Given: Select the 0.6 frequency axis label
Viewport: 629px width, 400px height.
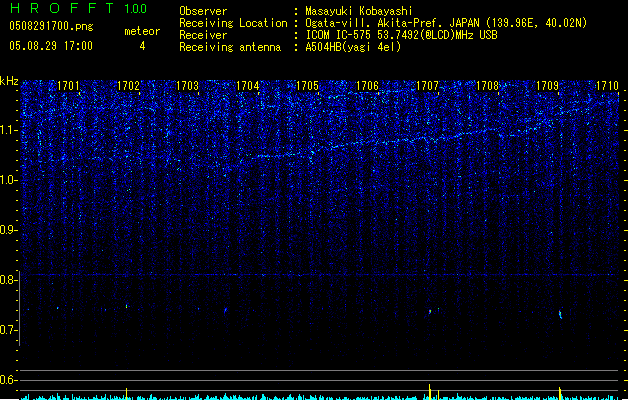Looking at the screenshot, I should pyautogui.click(x=9, y=380).
